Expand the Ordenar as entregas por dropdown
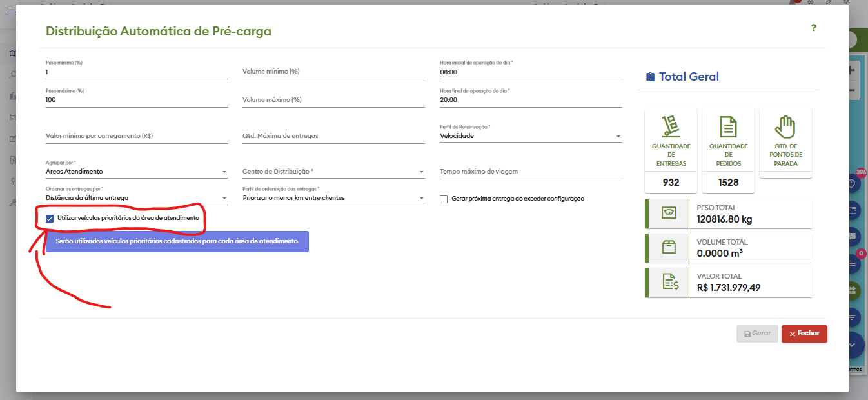868x400 pixels. coord(136,198)
